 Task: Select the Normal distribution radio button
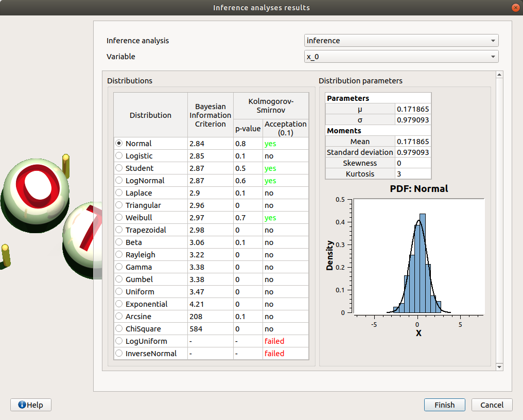(119, 144)
